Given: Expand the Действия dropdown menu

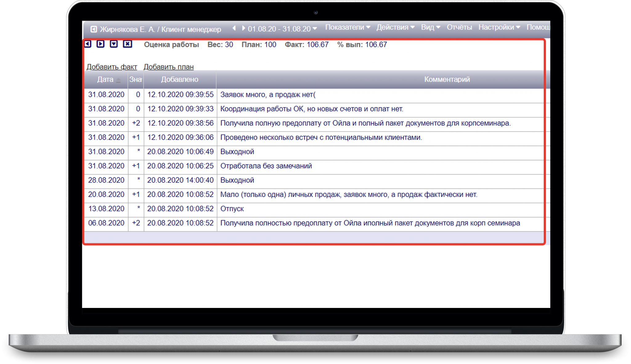Looking at the screenshot, I should pos(395,27).
